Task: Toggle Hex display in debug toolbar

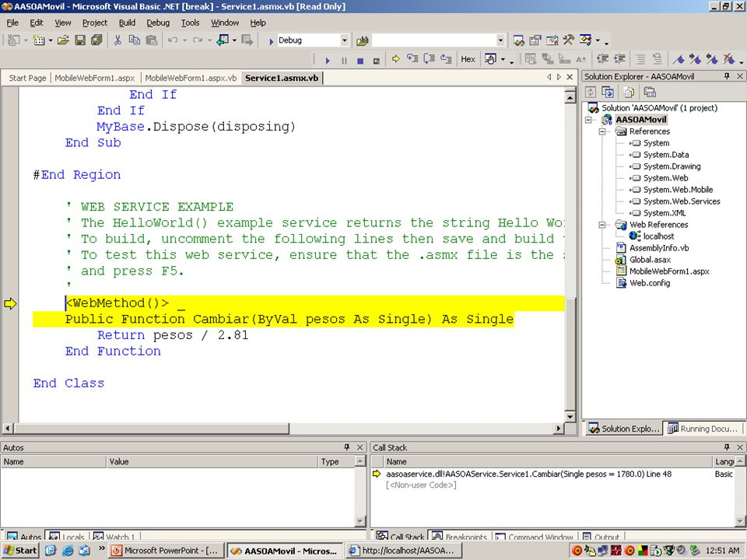Action: coord(468,59)
